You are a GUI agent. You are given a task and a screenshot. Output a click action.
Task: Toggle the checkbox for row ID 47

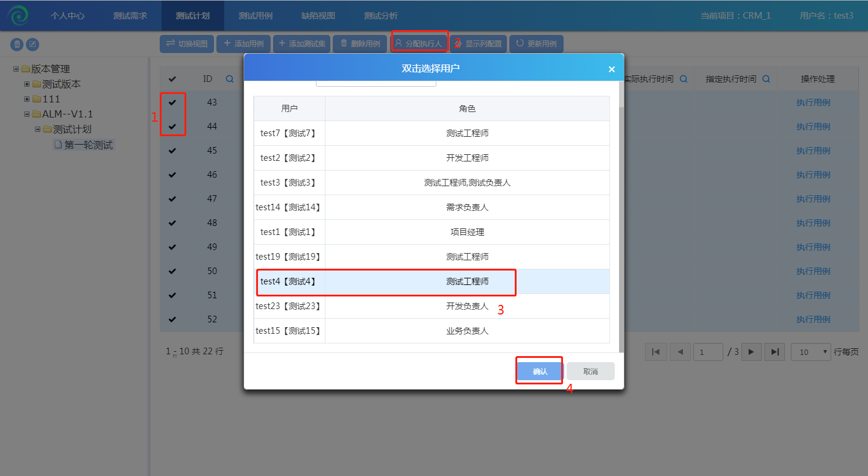tap(172, 199)
